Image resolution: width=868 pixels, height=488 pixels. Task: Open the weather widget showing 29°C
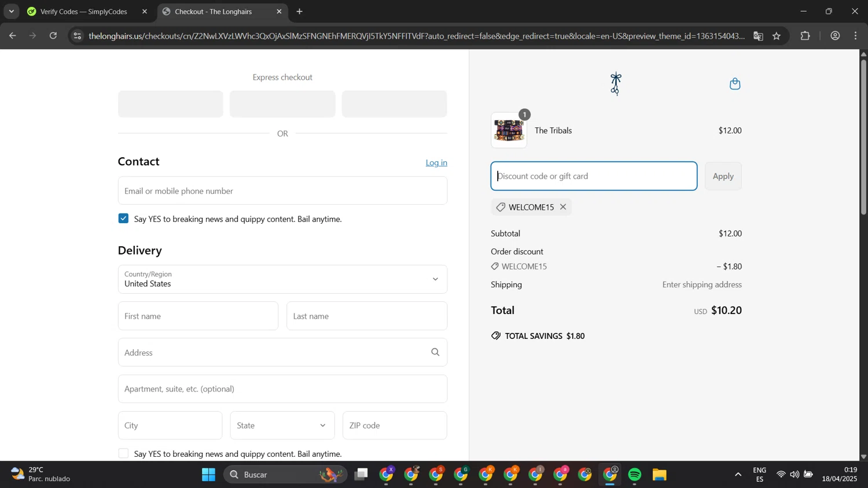pyautogui.click(x=41, y=475)
